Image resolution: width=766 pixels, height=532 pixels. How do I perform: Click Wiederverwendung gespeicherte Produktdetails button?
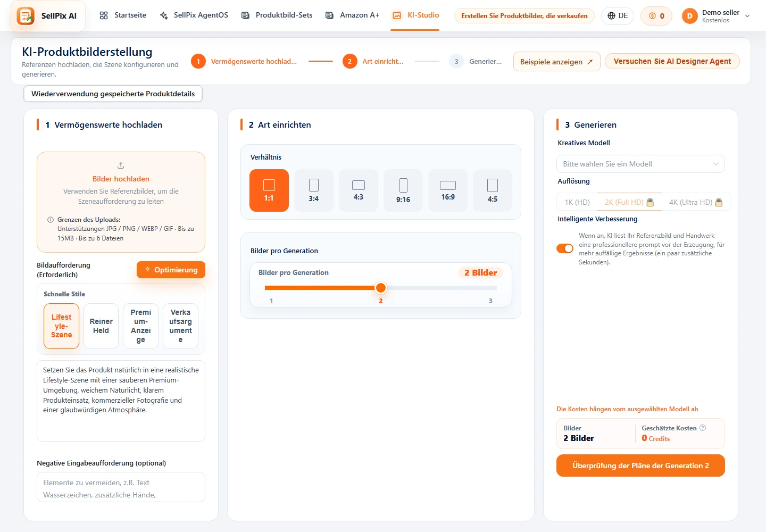click(x=113, y=94)
